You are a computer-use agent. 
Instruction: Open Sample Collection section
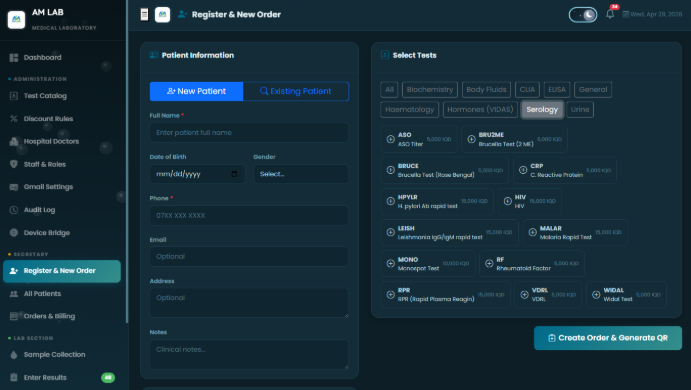[62, 355]
